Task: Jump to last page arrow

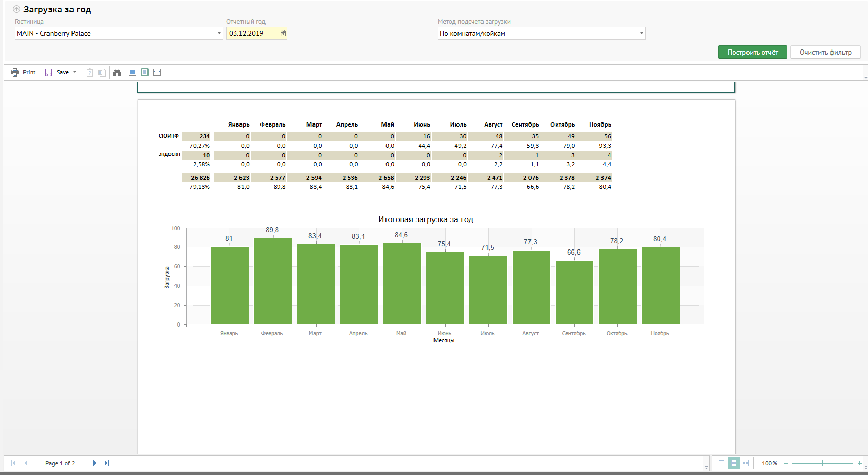Action: [x=107, y=463]
